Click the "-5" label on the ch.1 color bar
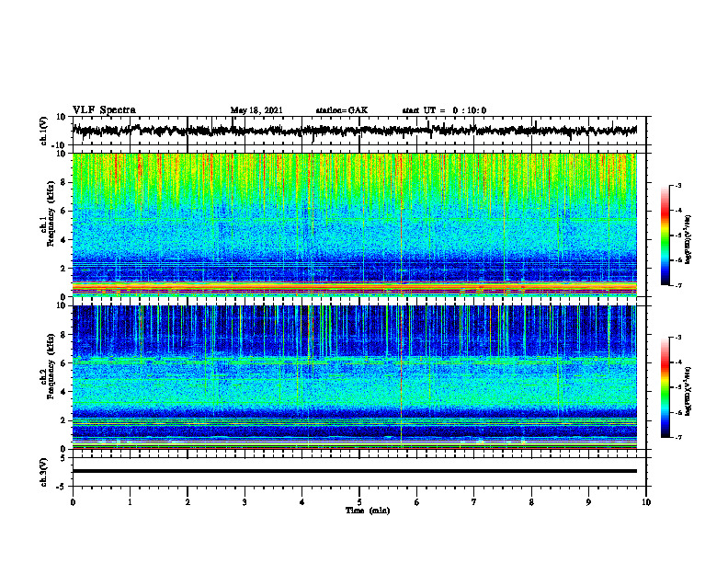The height and width of the screenshot is (563, 728). 678,236
